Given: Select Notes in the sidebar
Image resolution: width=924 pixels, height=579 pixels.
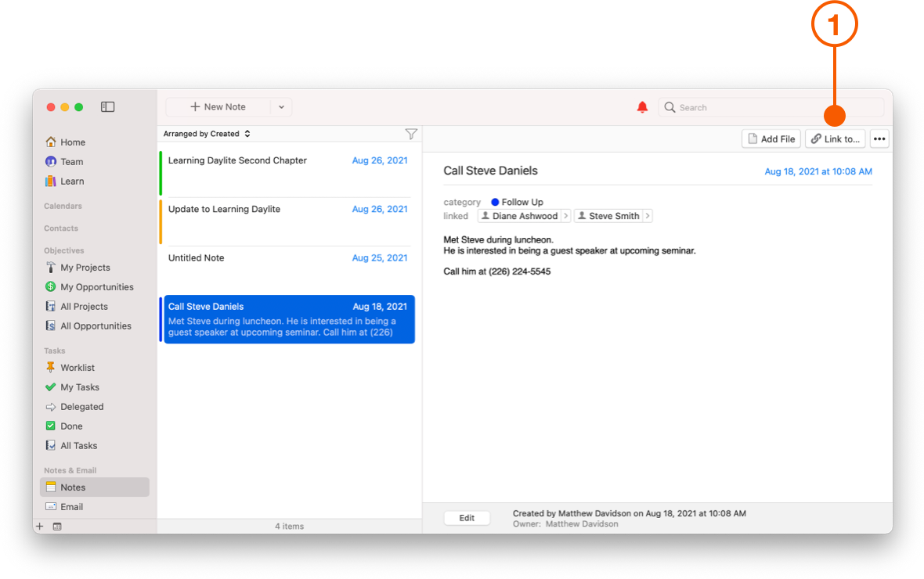Looking at the screenshot, I should point(94,487).
